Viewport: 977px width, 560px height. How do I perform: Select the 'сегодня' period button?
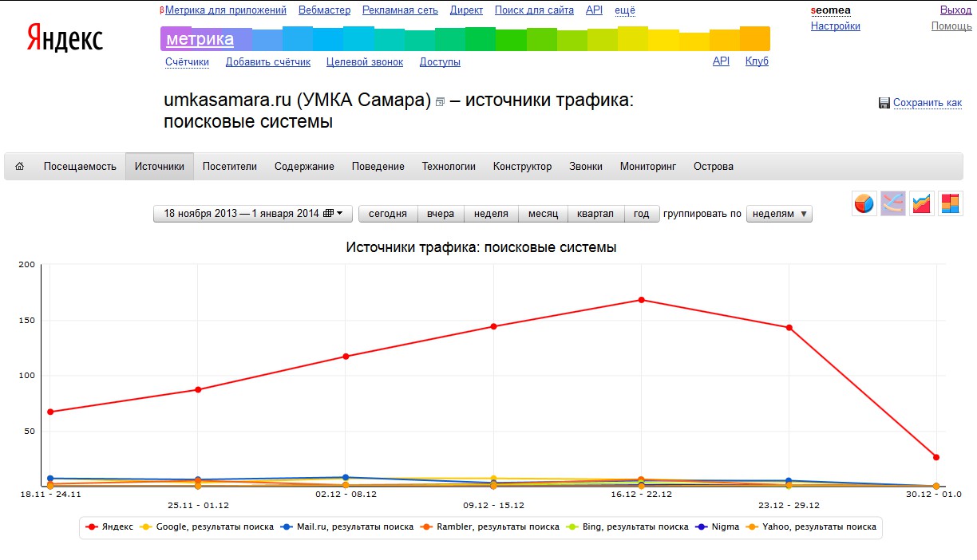pos(388,214)
